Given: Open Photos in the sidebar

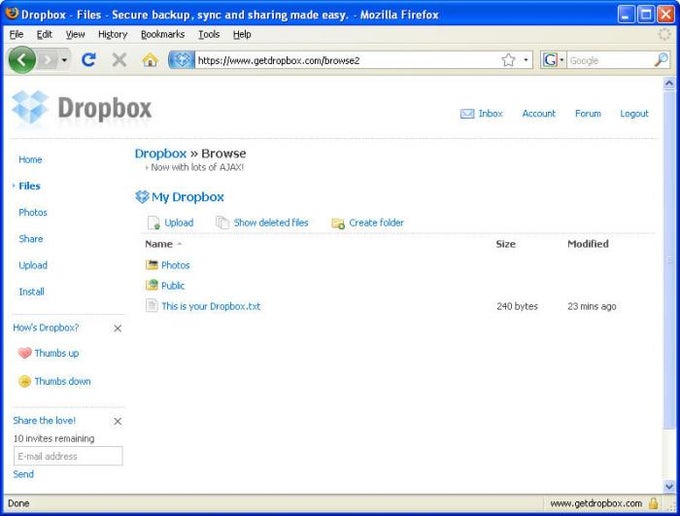Looking at the screenshot, I should 33,212.
